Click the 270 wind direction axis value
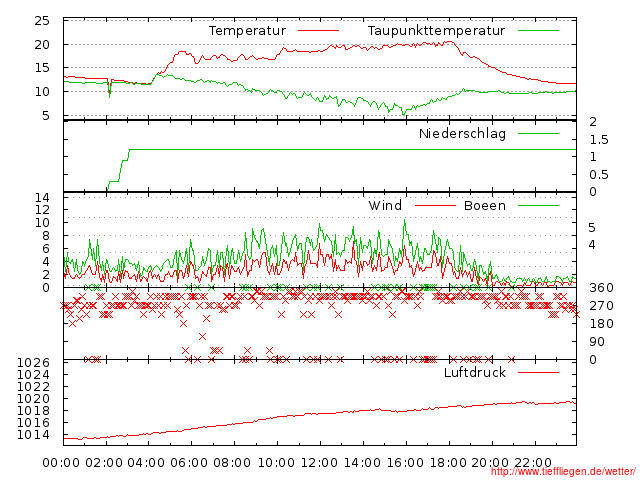Image resolution: width=640 pixels, height=480 pixels. (601, 306)
